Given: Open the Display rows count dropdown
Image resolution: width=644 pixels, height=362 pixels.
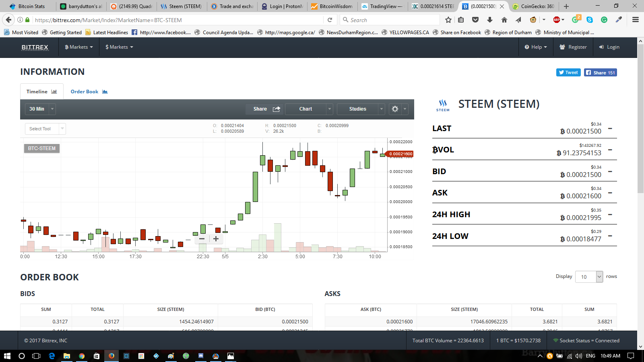Looking at the screenshot, I should click(x=589, y=277).
